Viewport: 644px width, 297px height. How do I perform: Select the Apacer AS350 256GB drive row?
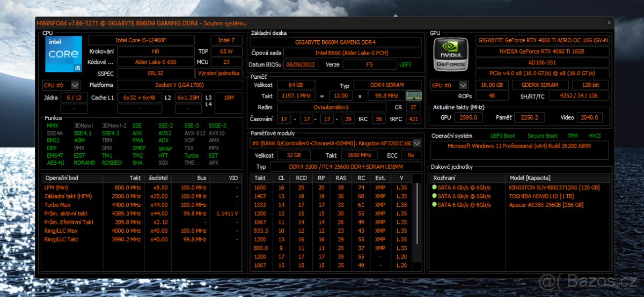[521, 205]
